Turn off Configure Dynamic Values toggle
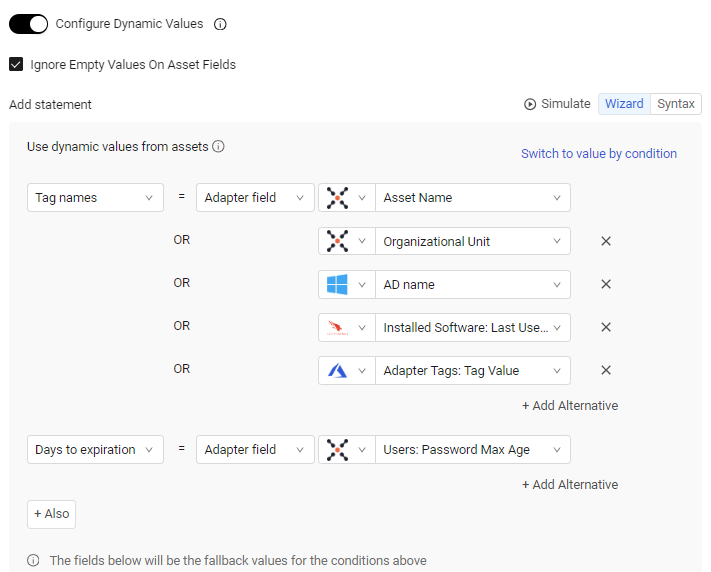This screenshot has width=711, height=572. (29, 24)
